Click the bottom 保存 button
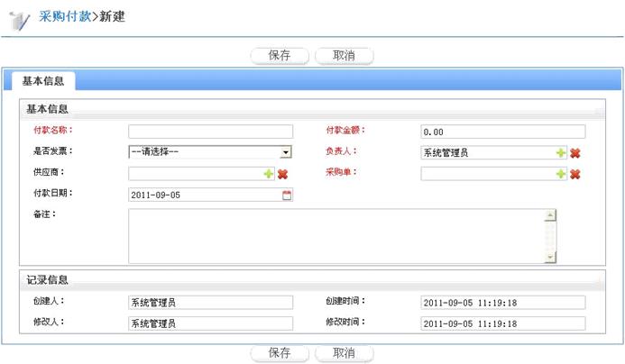Image resolution: width=625 pixels, height=364 pixels. (x=280, y=352)
